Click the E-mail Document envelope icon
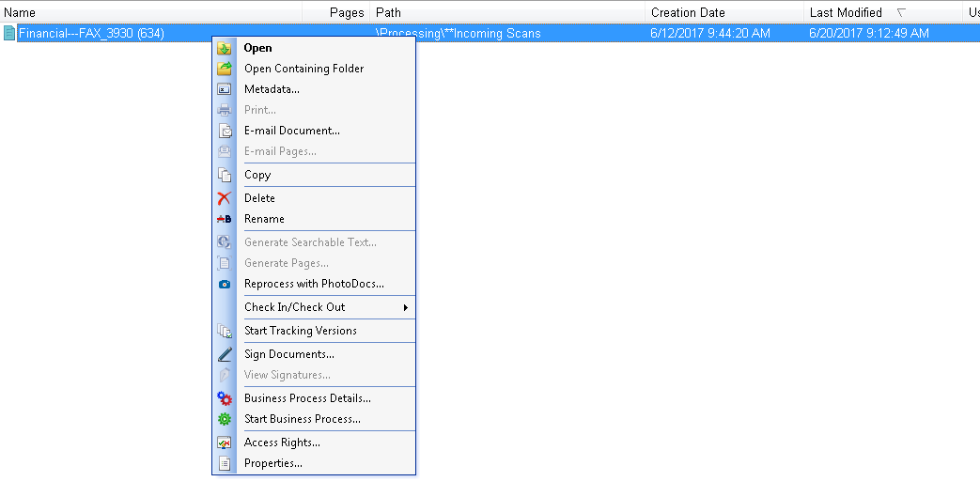The height and width of the screenshot is (497, 980). [x=225, y=131]
